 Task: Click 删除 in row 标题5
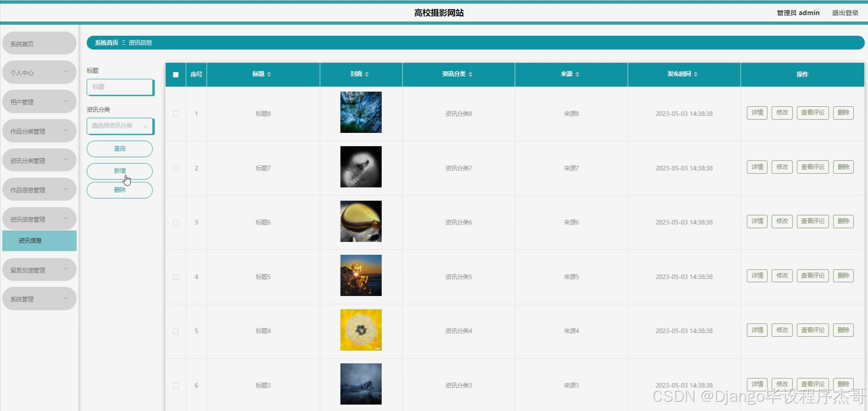click(843, 276)
